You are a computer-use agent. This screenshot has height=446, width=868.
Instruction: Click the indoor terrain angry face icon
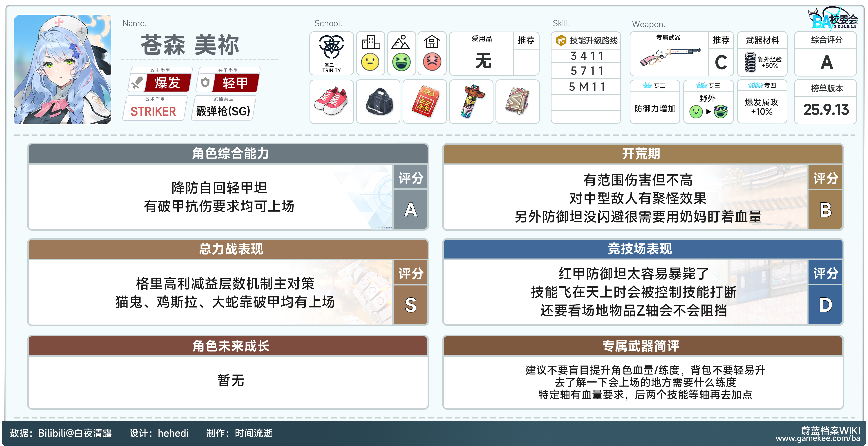(x=432, y=62)
